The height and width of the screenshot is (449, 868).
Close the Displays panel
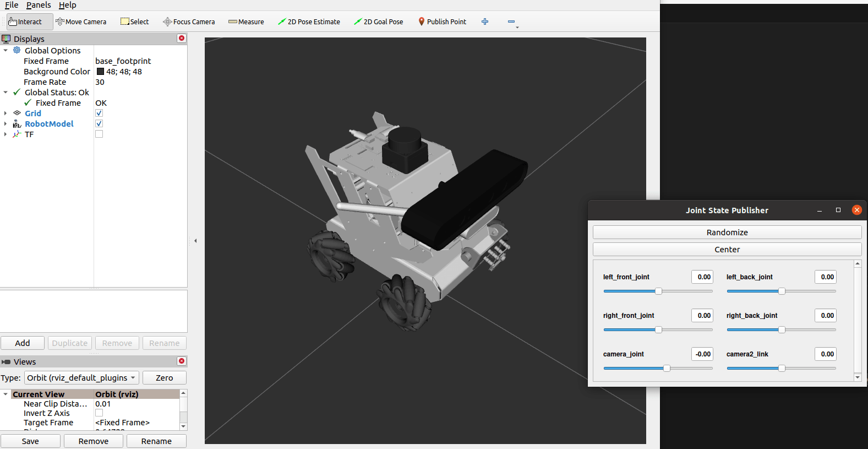point(182,39)
